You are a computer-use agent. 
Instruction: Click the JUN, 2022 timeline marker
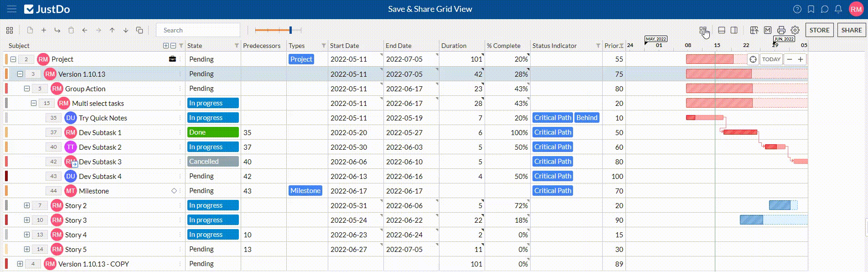tap(784, 39)
